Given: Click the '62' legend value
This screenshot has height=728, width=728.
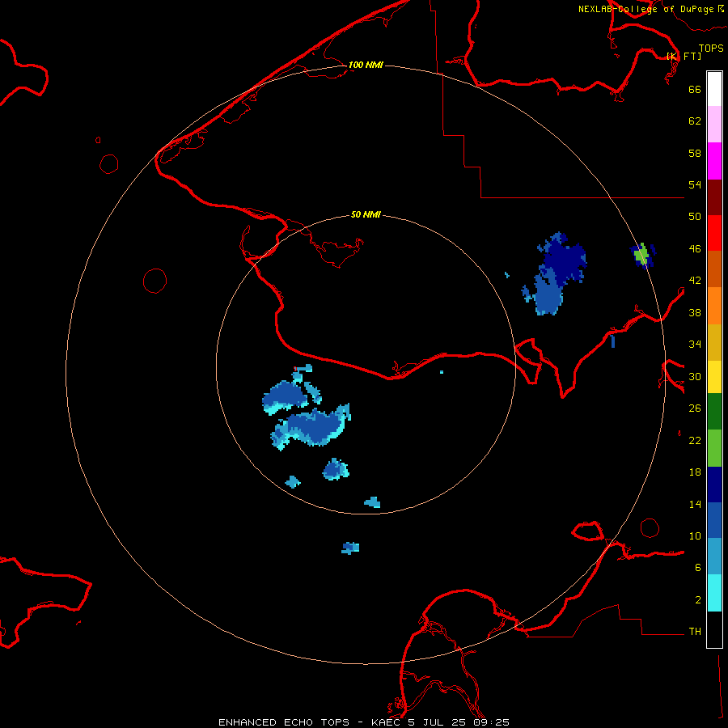Looking at the screenshot, I should tap(695, 121).
